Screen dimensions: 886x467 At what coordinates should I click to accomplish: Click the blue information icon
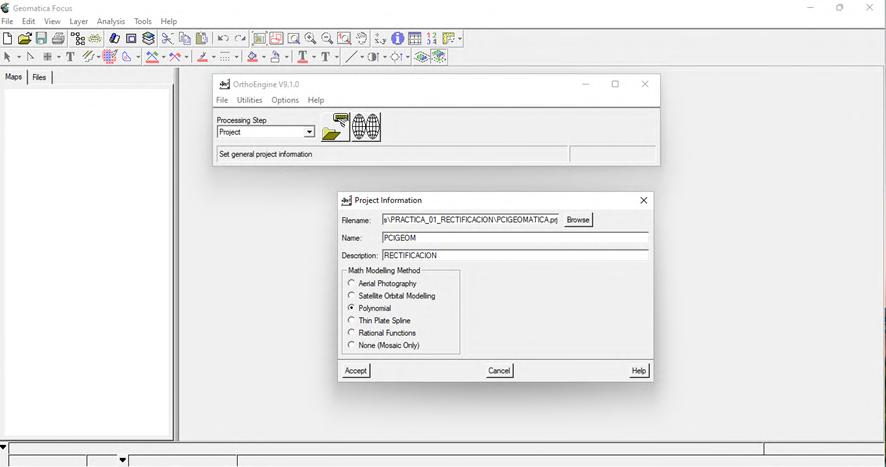coord(398,38)
